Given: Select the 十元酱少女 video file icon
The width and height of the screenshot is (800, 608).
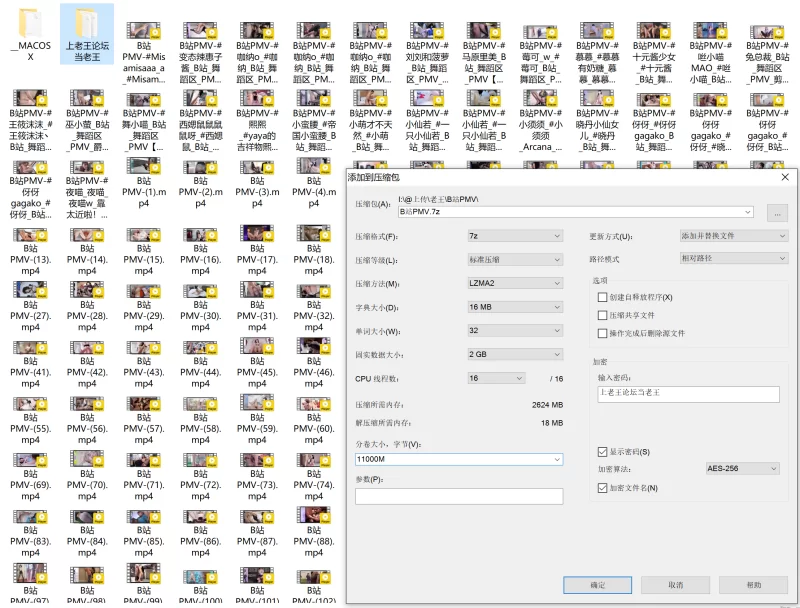Looking at the screenshot, I should 654,31.
